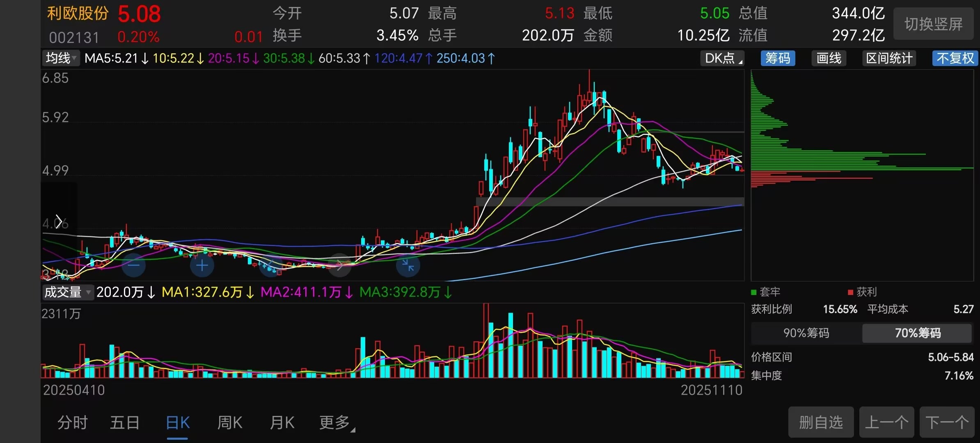Click the shrink/collapse arrows icon on chart

click(408, 265)
